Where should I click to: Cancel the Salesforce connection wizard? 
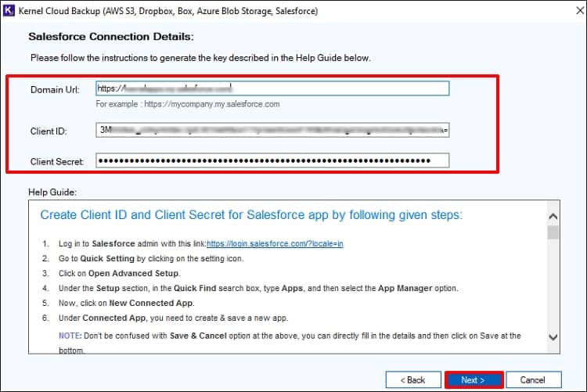[x=534, y=380]
